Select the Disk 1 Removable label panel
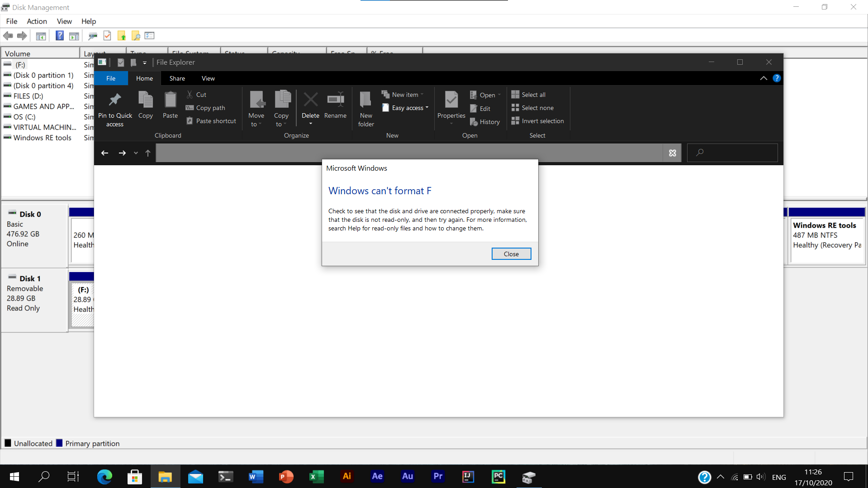 click(34, 301)
